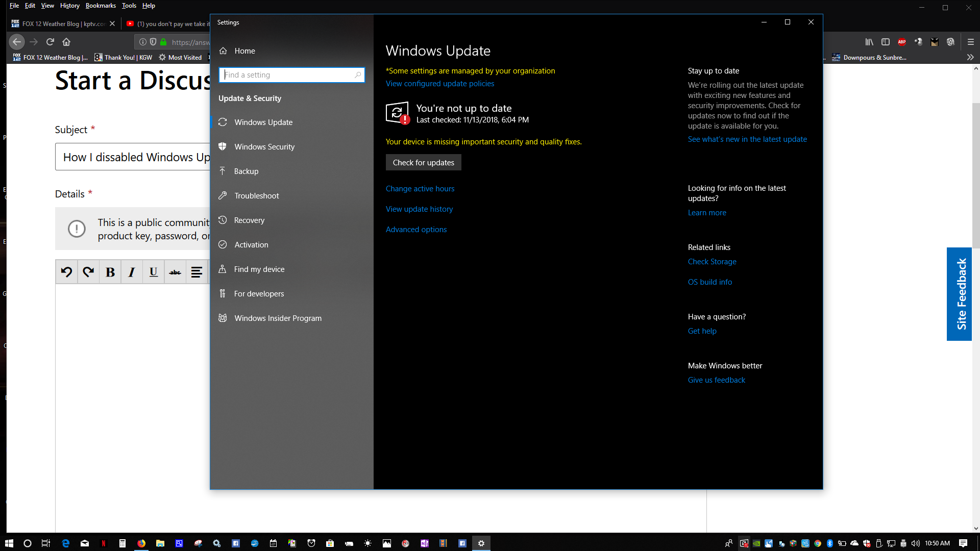Viewport: 980px width, 551px height.
Task: Click the Site Feedback side tab
Action: pos(959,294)
